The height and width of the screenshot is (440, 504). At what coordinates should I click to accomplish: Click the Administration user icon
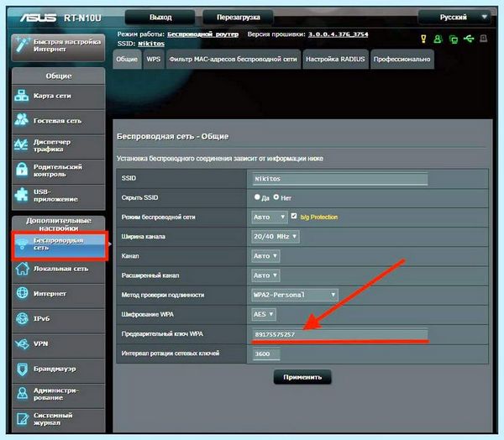pyautogui.click(x=22, y=393)
